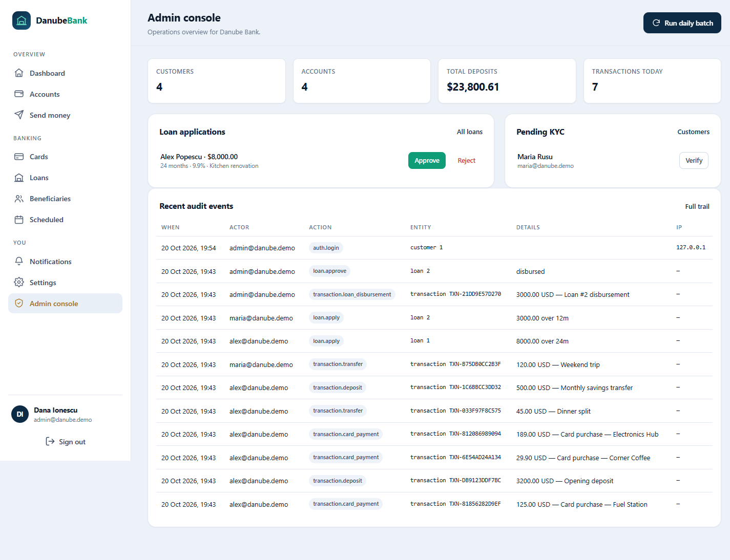Screen dimensions: 730x560
Task: Click transaction ID TXN-DB9123DDF7BC
Action: 475,480
